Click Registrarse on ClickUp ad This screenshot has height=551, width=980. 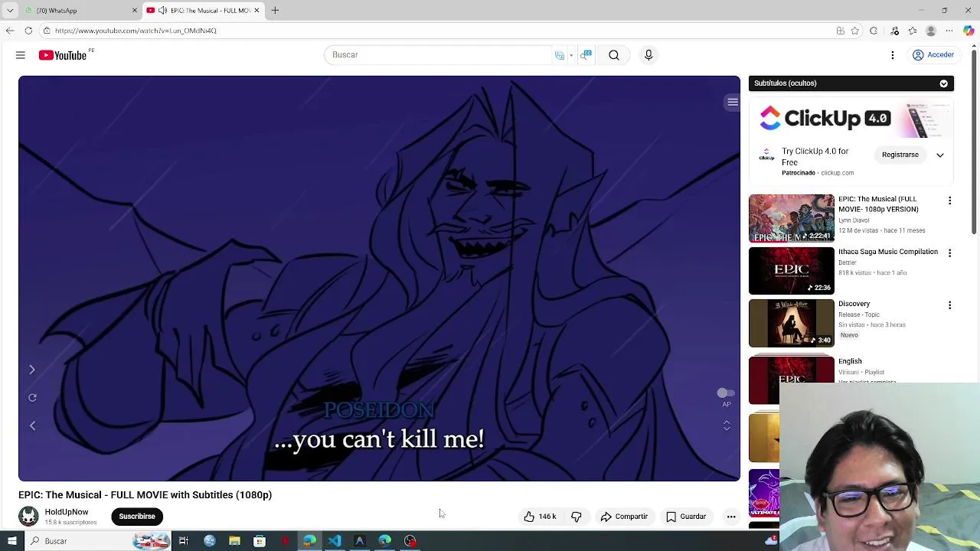(x=900, y=155)
